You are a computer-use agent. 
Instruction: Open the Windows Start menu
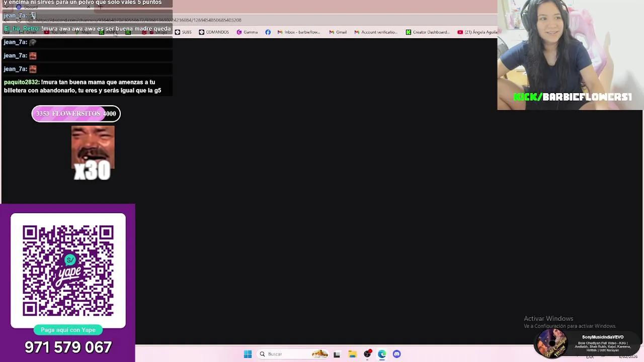pyautogui.click(x=248, y=354)
